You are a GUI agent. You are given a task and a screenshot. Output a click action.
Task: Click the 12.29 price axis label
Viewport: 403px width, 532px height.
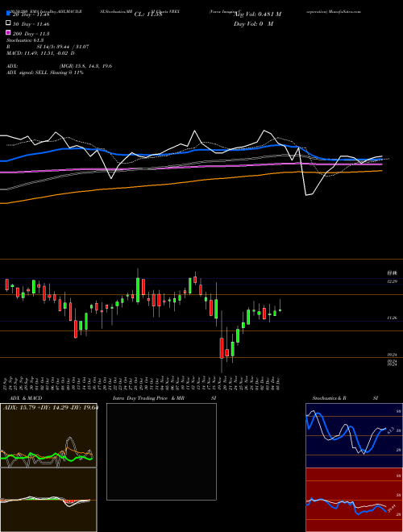(393, 281)
